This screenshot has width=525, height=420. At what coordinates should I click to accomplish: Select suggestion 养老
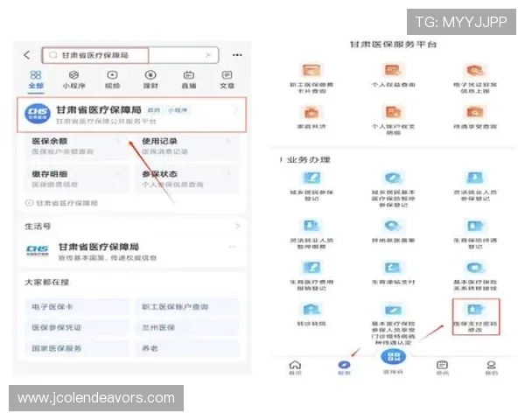187,348
